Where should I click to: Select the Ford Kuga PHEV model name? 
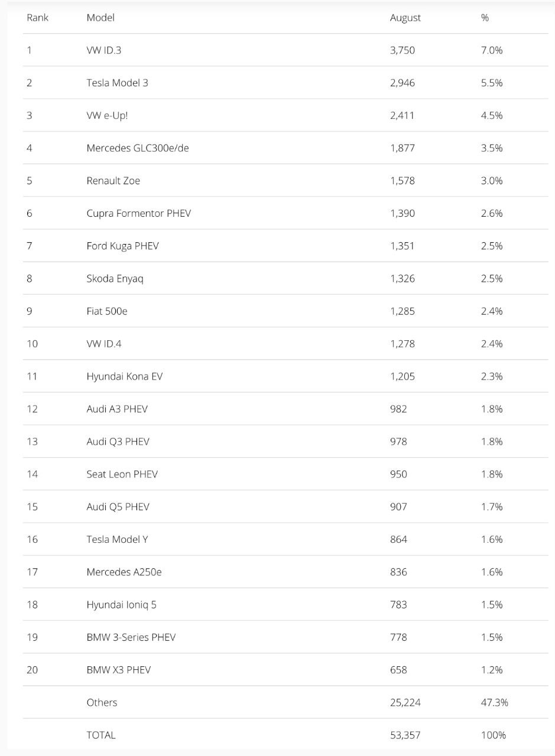[x=122, y=246]
